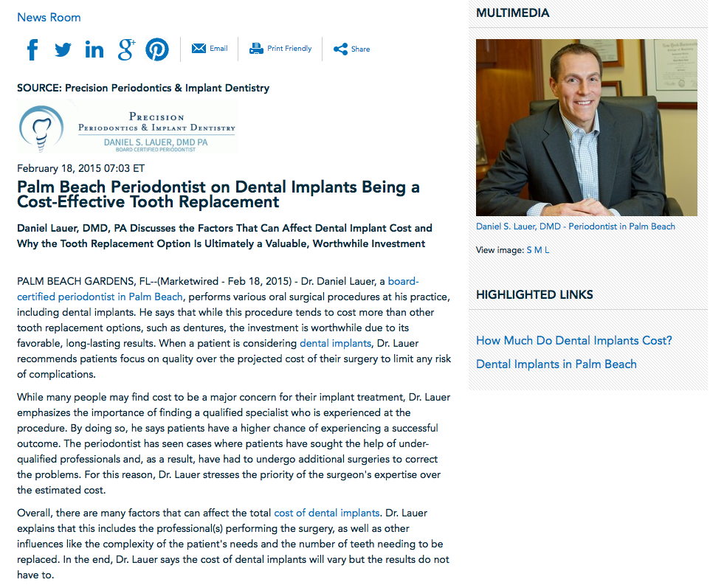Open How Much Do Dental Implants Cost link
Image resolution: width=710 pixels, height=588 pixels.
(x=573, y=340)
